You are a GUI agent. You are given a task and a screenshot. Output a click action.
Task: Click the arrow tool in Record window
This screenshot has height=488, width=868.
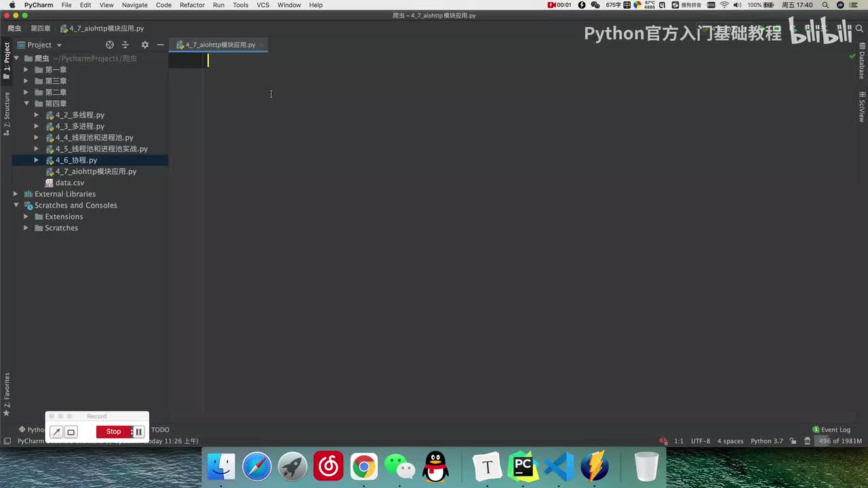[57, 432]
